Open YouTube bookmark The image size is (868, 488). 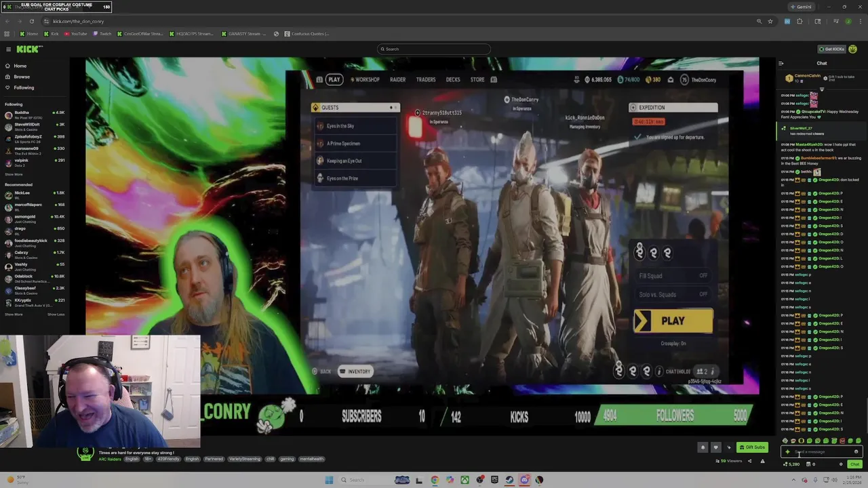76,34
